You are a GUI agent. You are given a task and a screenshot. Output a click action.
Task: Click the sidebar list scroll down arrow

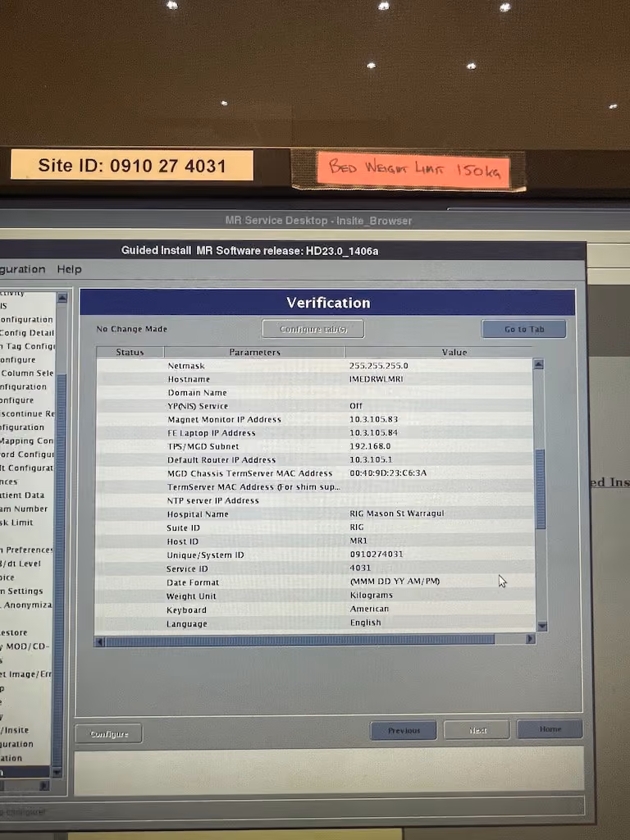coord(57,772)
